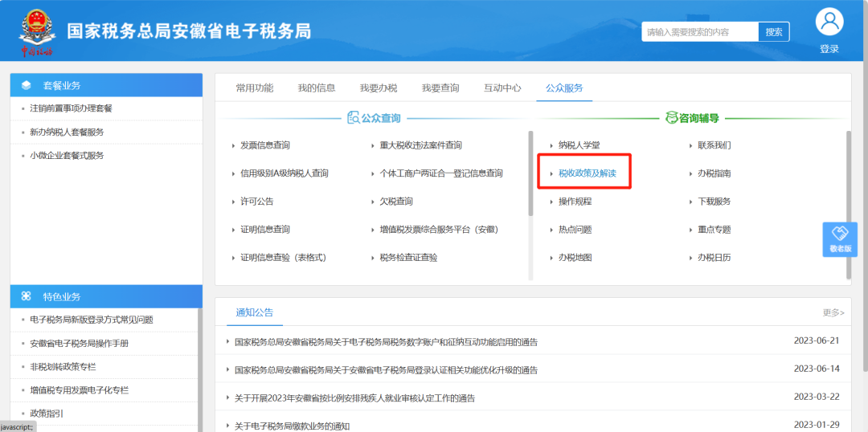Click the 公众查询 list scrollbar
Screen dimensions: 868x432
pos(531,173)
